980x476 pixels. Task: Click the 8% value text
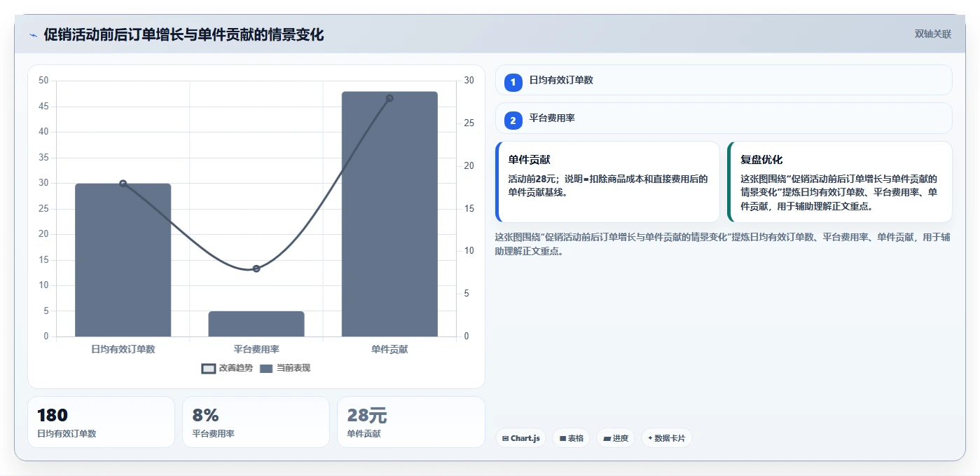click(206, 416)
